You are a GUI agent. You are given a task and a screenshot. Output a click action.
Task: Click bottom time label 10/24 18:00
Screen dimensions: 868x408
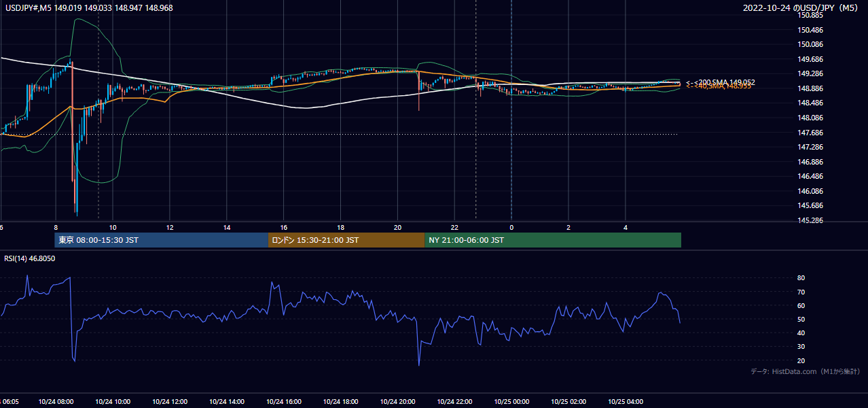(x=341, y=402)
